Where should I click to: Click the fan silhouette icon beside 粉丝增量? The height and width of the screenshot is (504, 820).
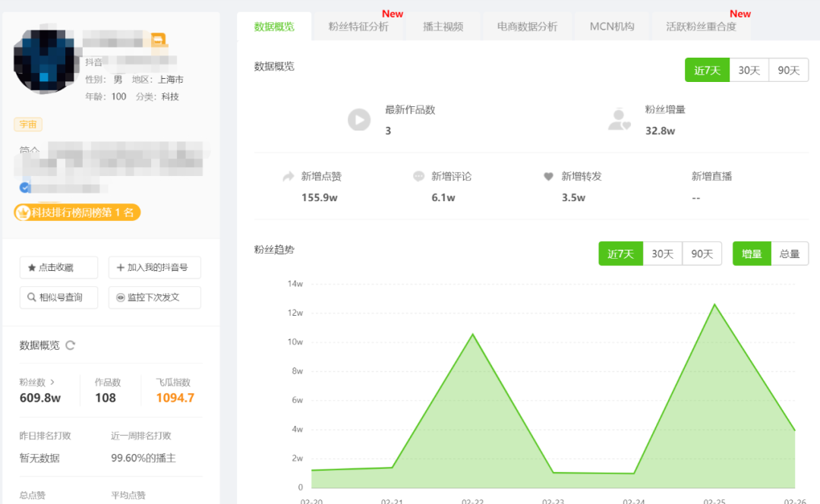[x=620, y=119]
